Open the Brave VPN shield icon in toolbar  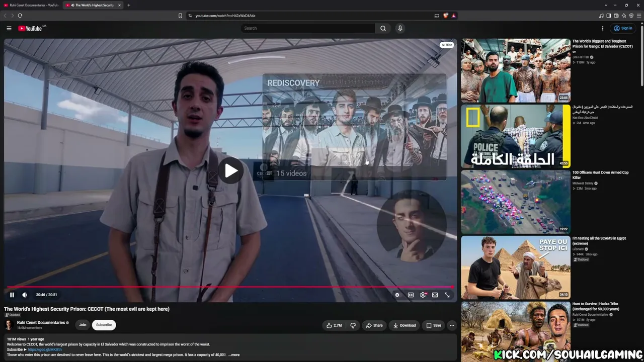[631, 16]
